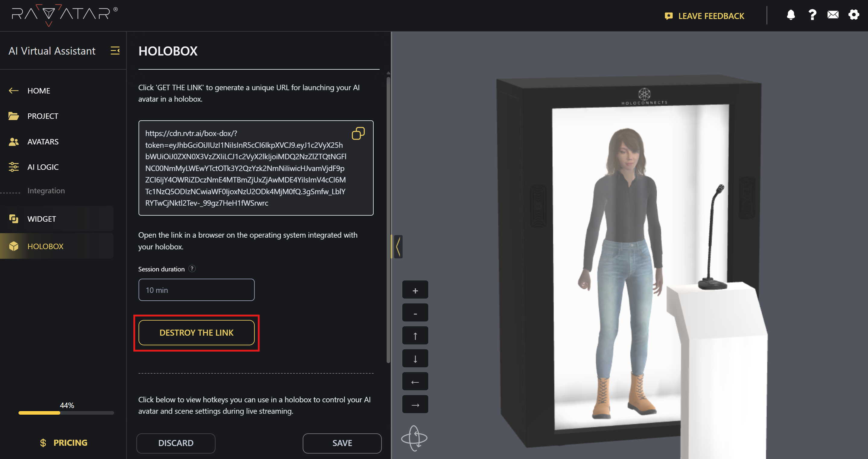
Task: Collapse the AI Virtual Assistant sidebar menu
Action: [115, 51]
